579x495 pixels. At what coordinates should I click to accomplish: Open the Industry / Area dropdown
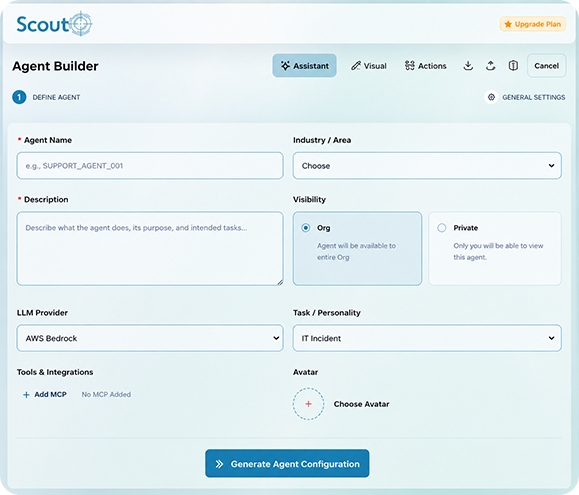click(427, 166)
